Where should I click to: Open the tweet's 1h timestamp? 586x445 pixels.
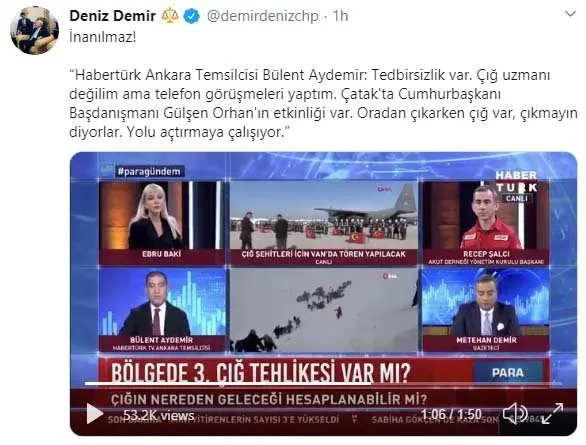340,16
